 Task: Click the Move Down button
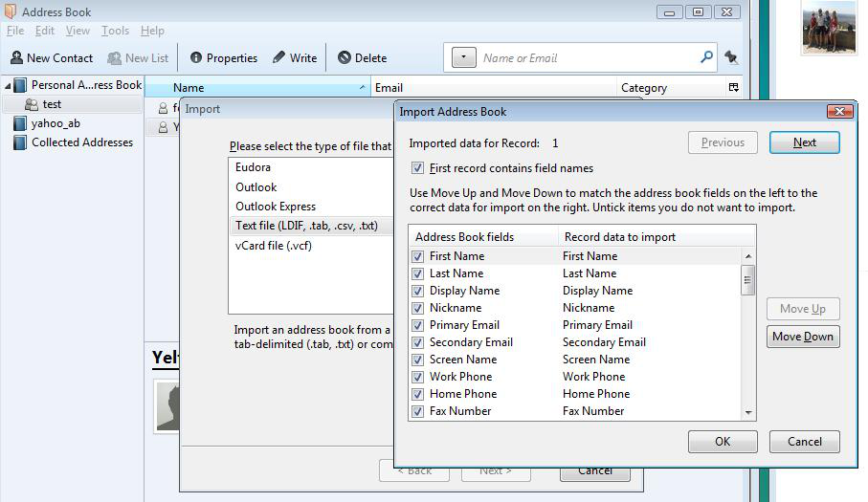click(x=802, y=337)
